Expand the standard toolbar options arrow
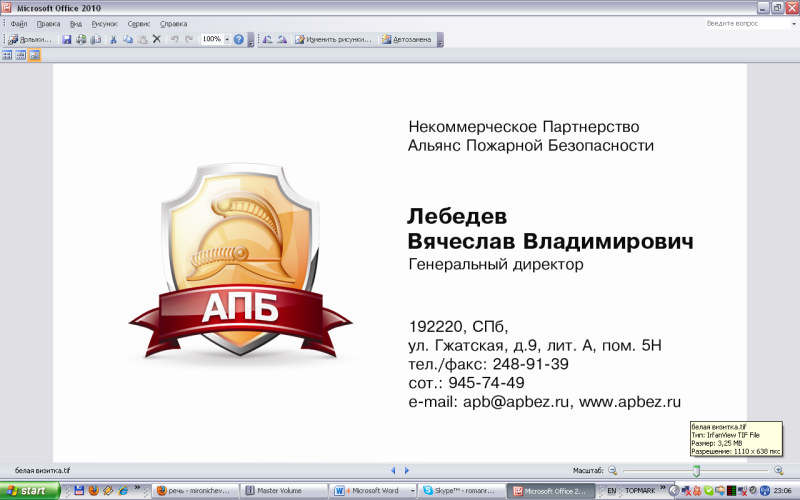The width and height of the screenshot is (800, 500). click(x=251, y=40)
